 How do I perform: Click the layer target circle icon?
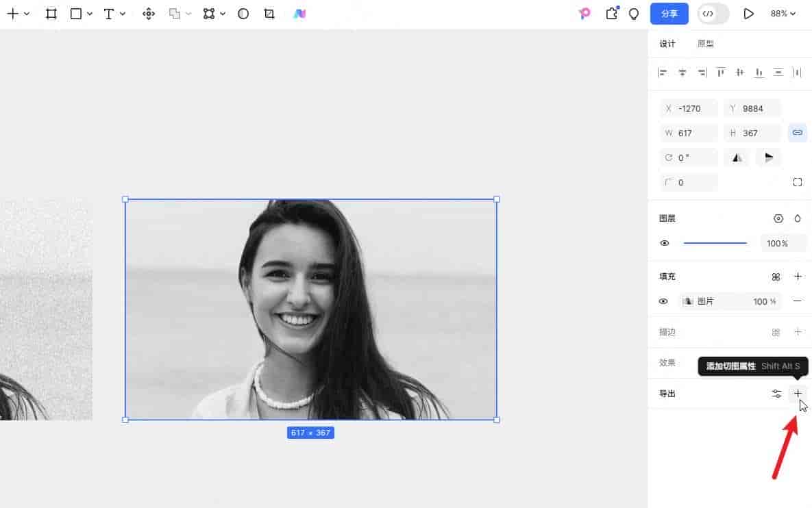click(778, 219)
